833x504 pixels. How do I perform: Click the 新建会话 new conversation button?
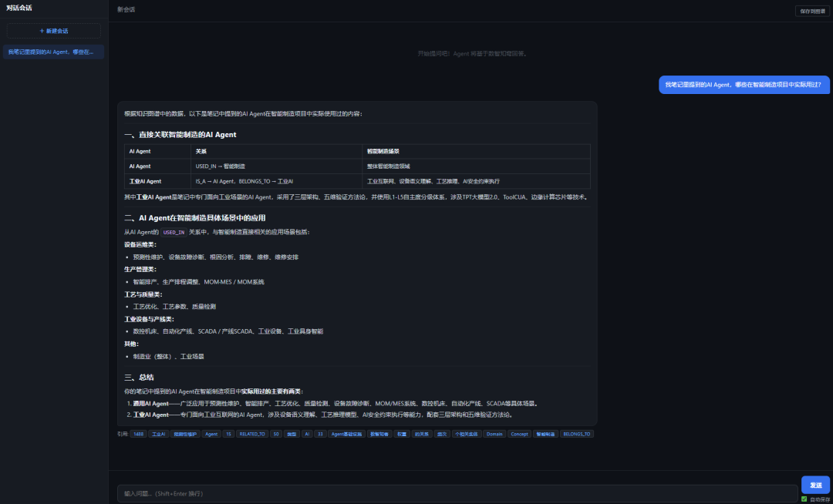(54, 31)
